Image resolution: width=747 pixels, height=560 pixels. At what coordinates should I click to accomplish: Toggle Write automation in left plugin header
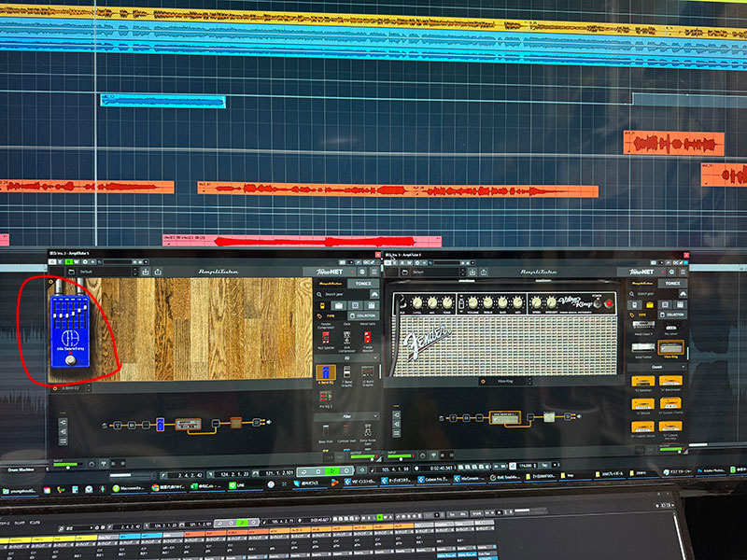coord(76,262)
